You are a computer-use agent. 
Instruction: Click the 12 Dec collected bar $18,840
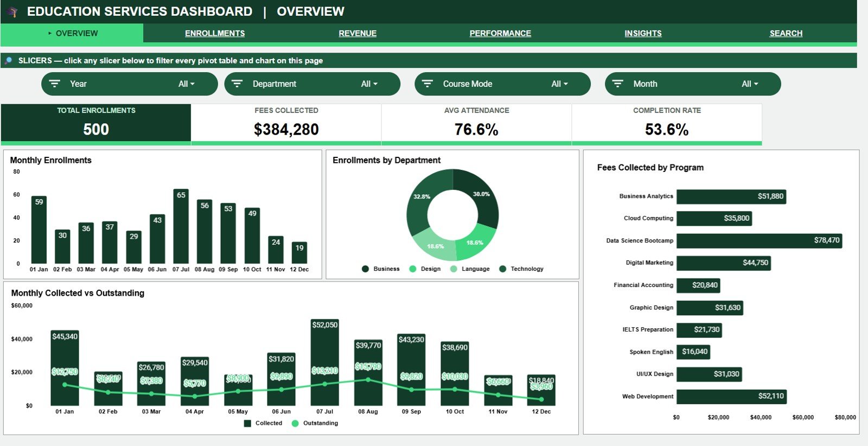(x=541, y=390)
